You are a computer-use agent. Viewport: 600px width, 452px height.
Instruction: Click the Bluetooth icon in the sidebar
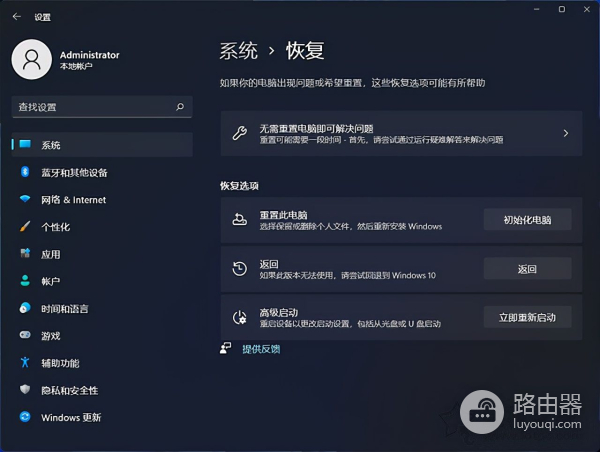click(25, 172)
